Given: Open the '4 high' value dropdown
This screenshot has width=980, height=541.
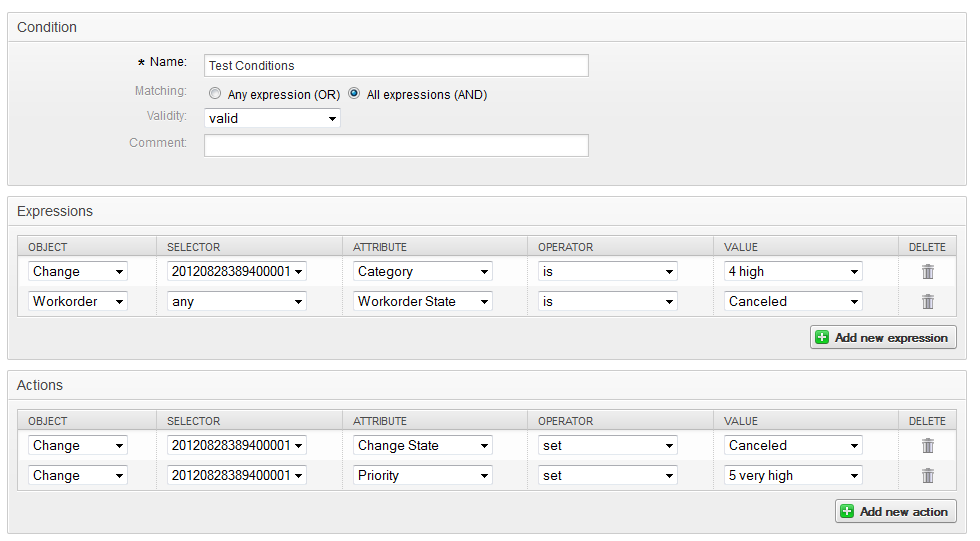Looking at the screenshot, I should (792, 271).
